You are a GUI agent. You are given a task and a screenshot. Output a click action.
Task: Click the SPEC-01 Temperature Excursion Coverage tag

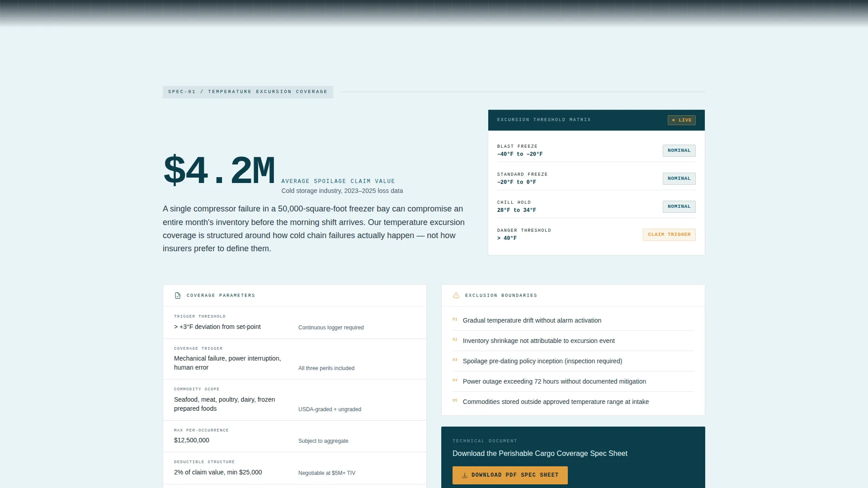coord(248,92)
